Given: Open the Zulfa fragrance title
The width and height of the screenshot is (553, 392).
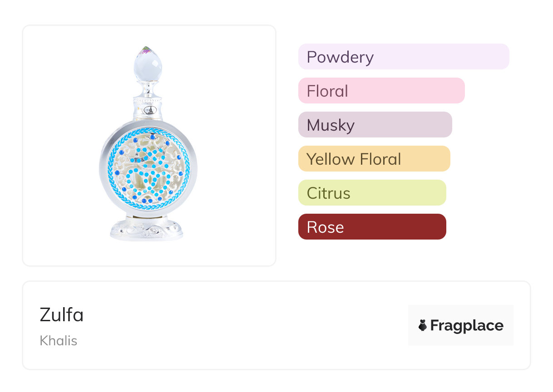Looking at the screenshot, I should [x=62, y=315].
